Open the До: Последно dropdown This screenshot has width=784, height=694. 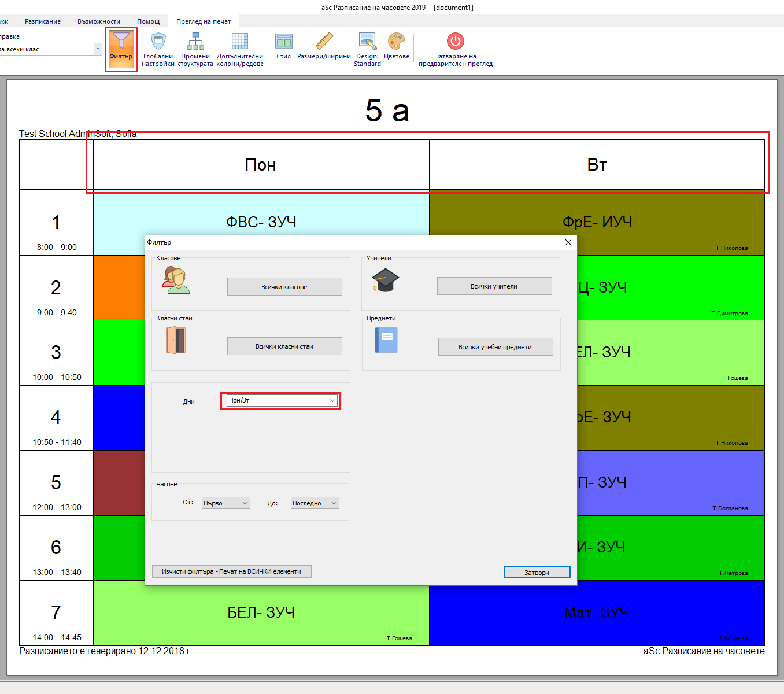315,503
